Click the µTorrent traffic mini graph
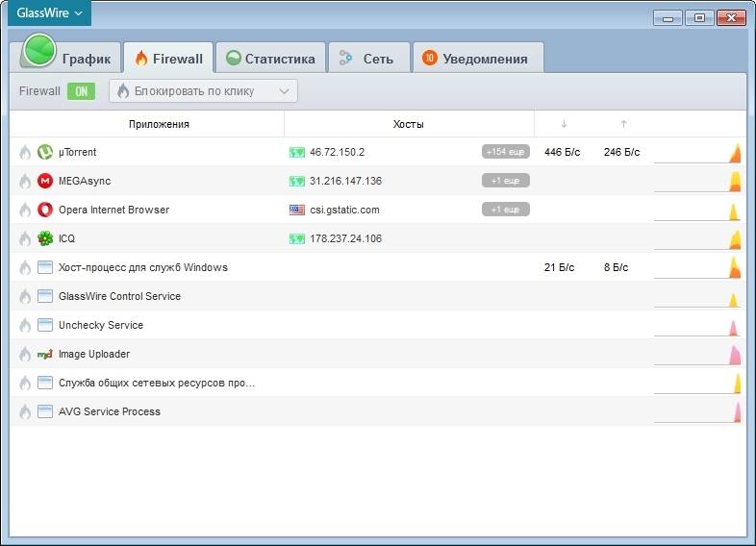Viewport: 756px width, 546px height. 697,153
